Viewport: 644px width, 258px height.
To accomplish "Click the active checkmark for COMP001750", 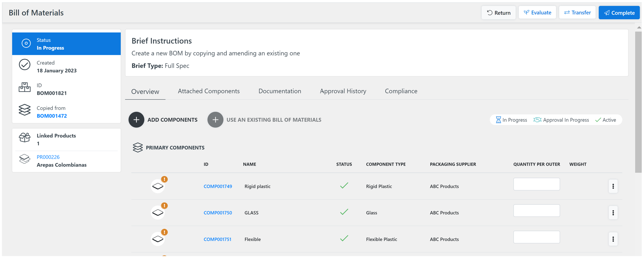I will tap(344, 212).
